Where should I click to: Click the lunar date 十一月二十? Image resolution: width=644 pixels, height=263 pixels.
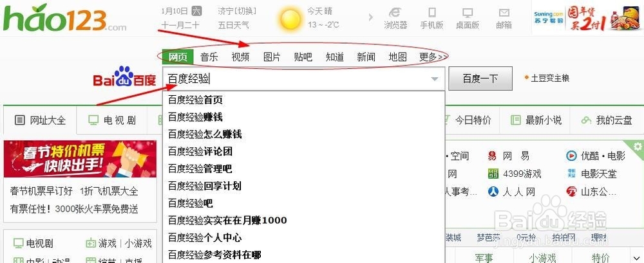[x=180, y=25]
